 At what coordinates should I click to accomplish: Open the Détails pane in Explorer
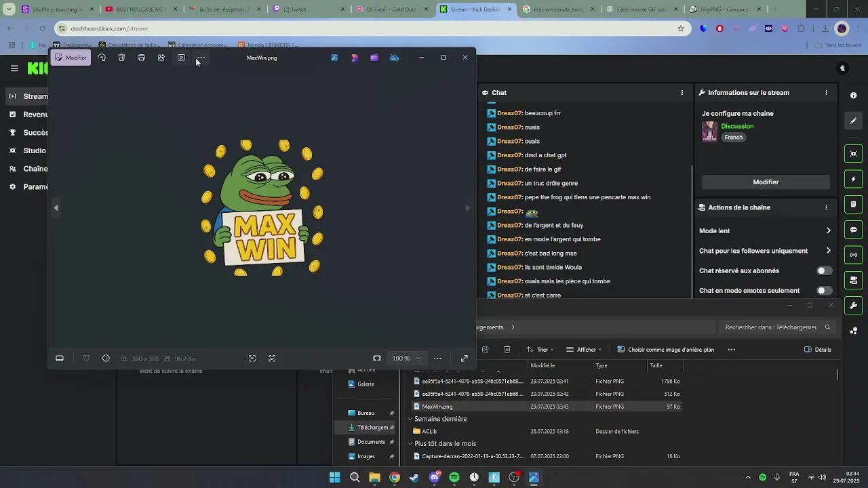[x=818, y=350]
